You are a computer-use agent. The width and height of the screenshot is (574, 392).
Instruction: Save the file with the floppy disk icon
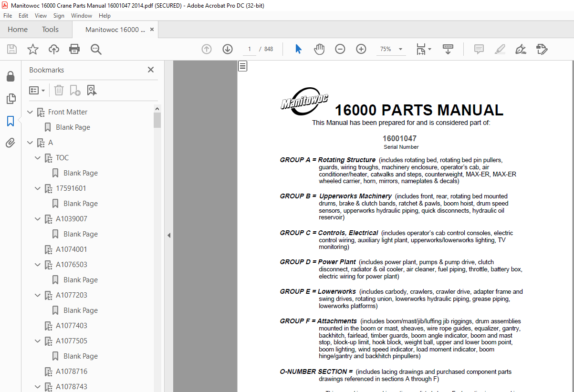coord(12,49)
